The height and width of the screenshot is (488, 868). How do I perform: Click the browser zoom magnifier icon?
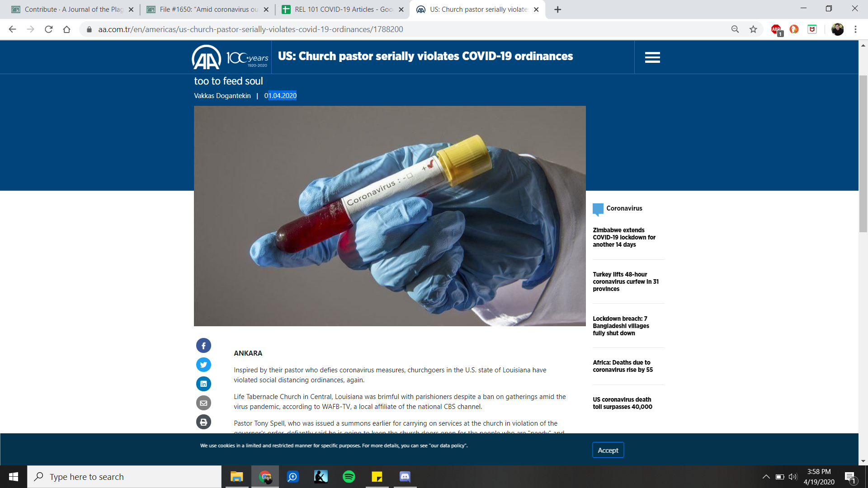735,29
